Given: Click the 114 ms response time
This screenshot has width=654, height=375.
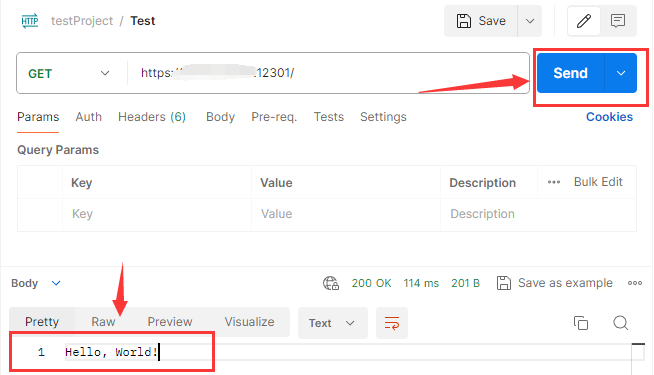Looking at the screenshot, I should pos(421,283).
